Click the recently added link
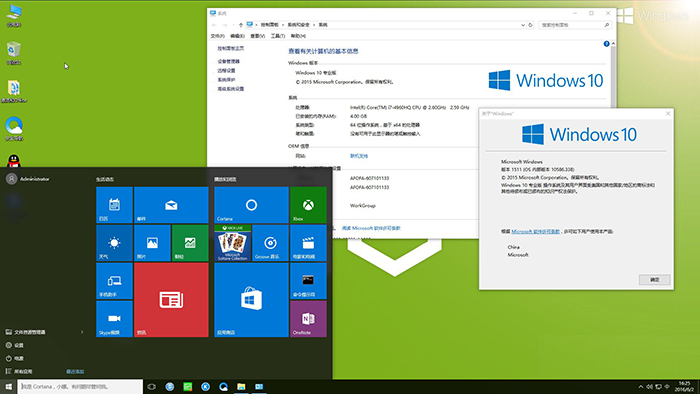The width and height of the screenshot is (700, 394). click(75, 371)
